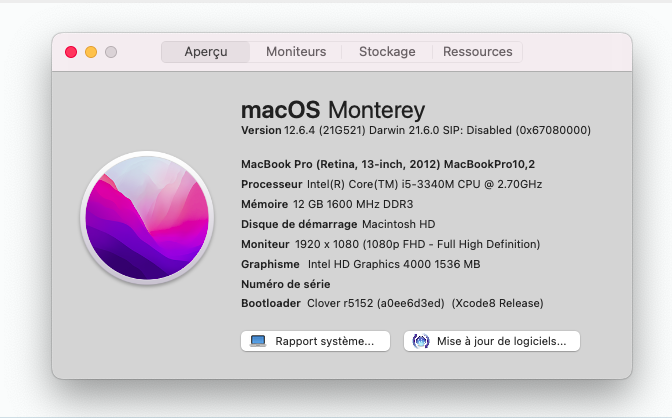Click Mémoire 12 GB 1600 MHz DDR3
Screen dimensions: 672x418
click(x=327, y=204)
